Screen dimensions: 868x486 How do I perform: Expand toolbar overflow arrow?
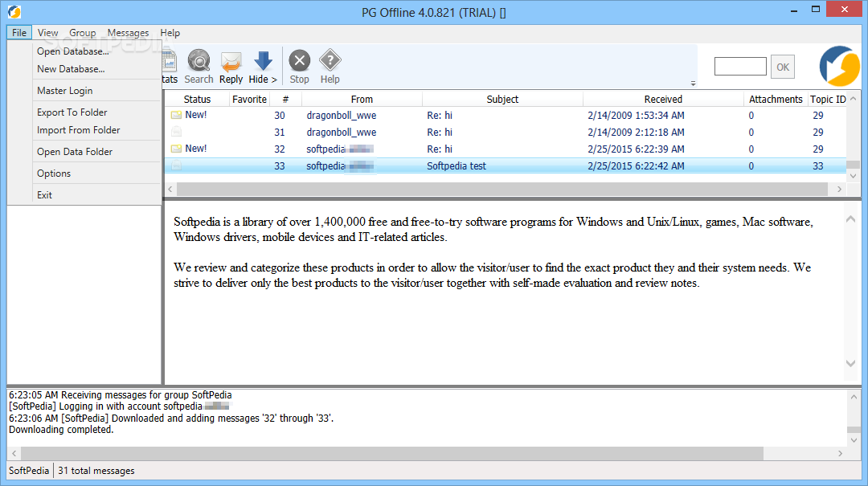click(693, 84)
